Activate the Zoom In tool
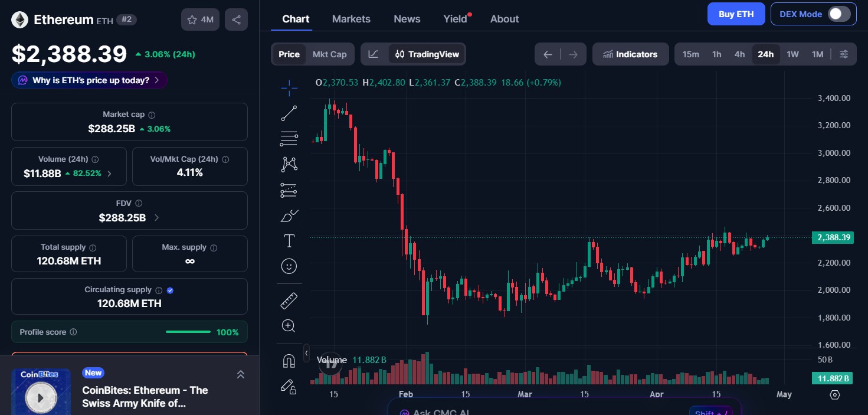Screen dimensions: 868x415 pos(289,325)
